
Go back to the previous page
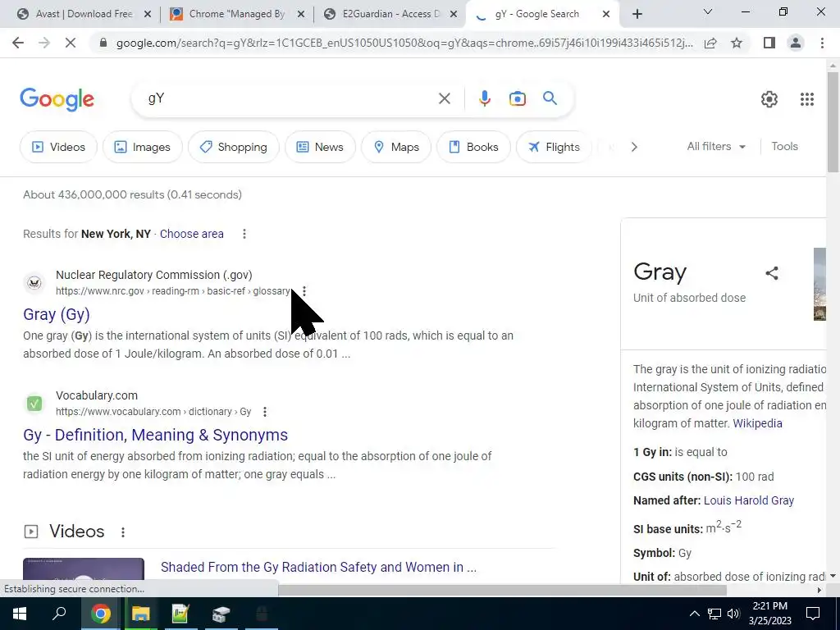point(18,43)
